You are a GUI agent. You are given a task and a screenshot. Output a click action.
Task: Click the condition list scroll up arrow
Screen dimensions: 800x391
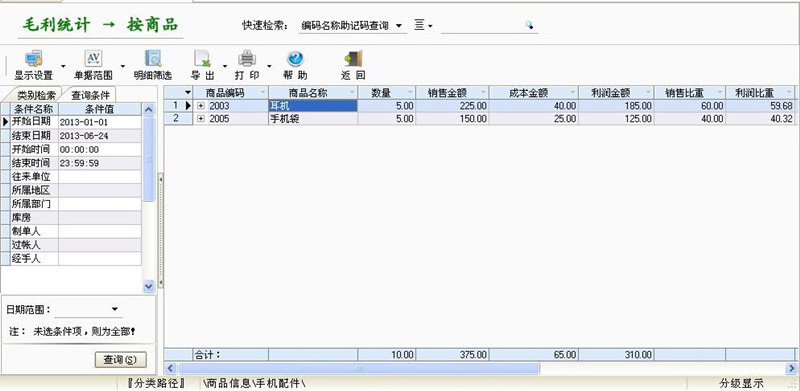pyautogui.click(x=148, y=109)
